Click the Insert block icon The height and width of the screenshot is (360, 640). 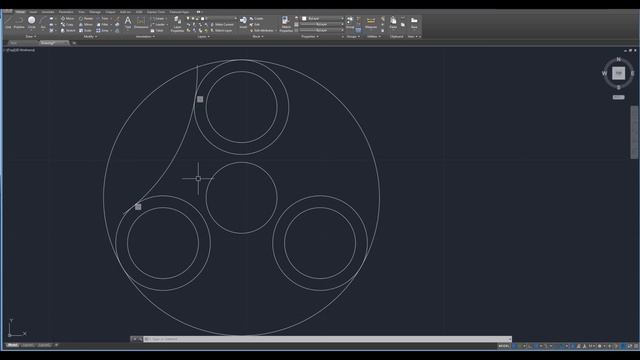243,22
